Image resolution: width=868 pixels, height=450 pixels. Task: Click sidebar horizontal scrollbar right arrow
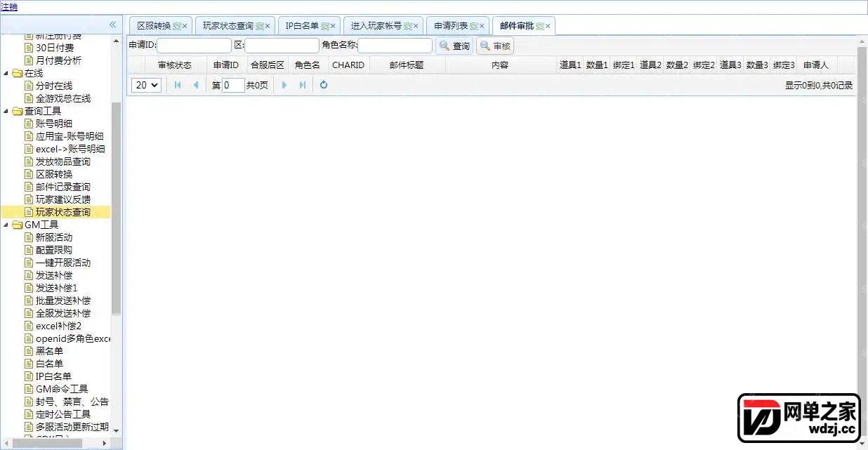pos(105,443)
